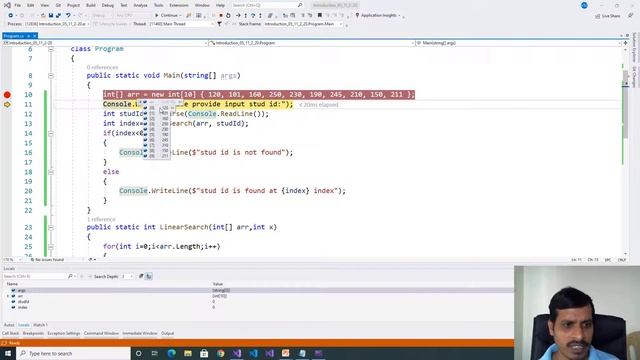Image resolution: width=640 pixels, height=360 pixels.
Task: Open the Search Depth dropdown
Action: pos(127,276)
